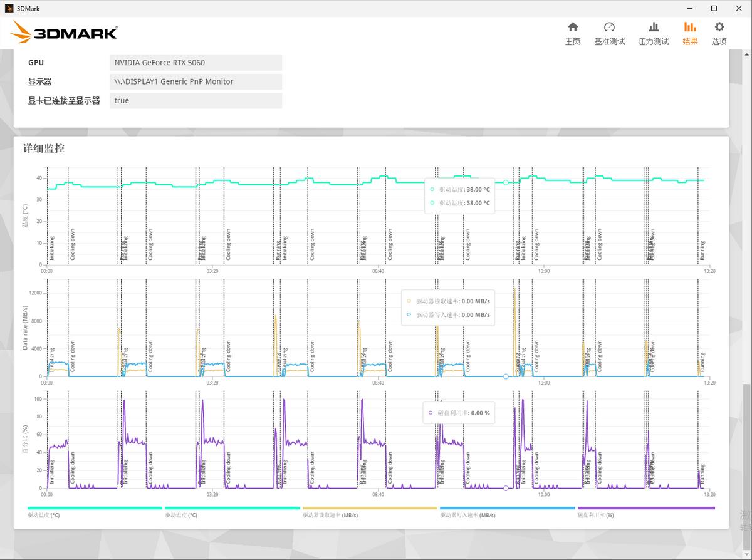Select the NVIDIA GeForce RTX 5060 GPU field
Screen dimensions: 752x560
tap(196, 63)
